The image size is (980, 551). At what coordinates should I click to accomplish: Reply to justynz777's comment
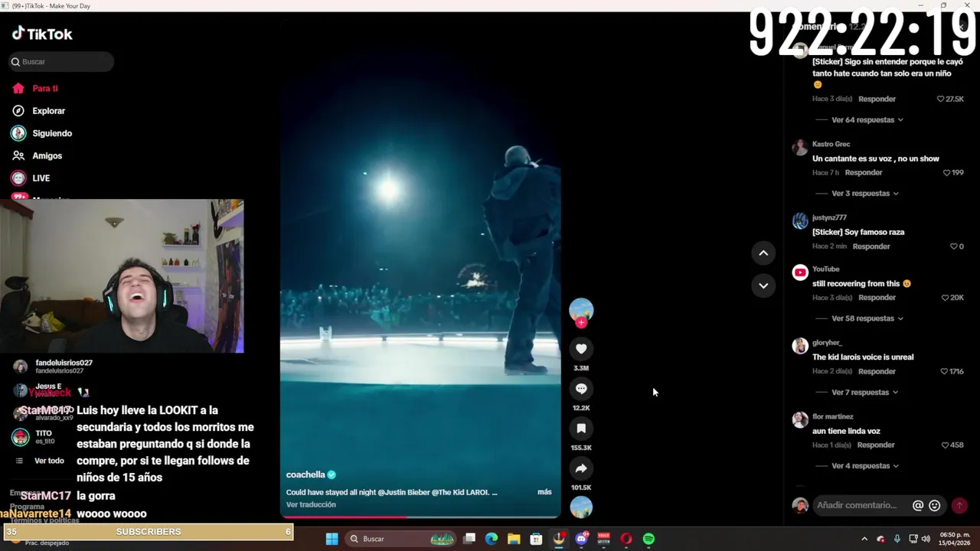[871, 246]
